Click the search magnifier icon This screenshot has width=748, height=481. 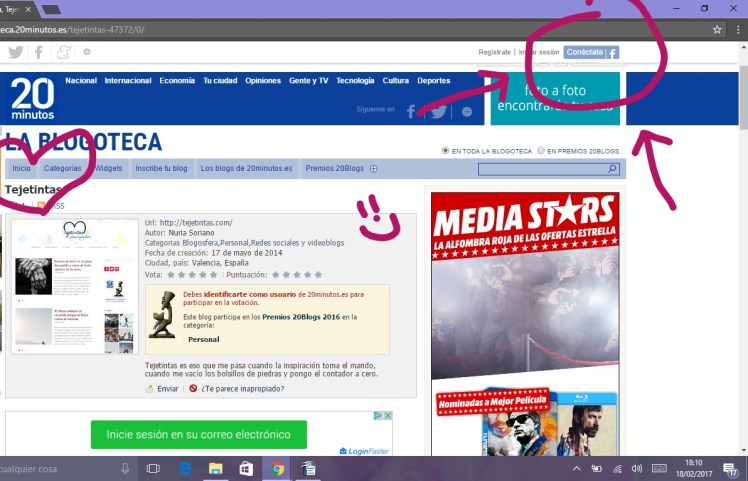[x=613, y=170]
